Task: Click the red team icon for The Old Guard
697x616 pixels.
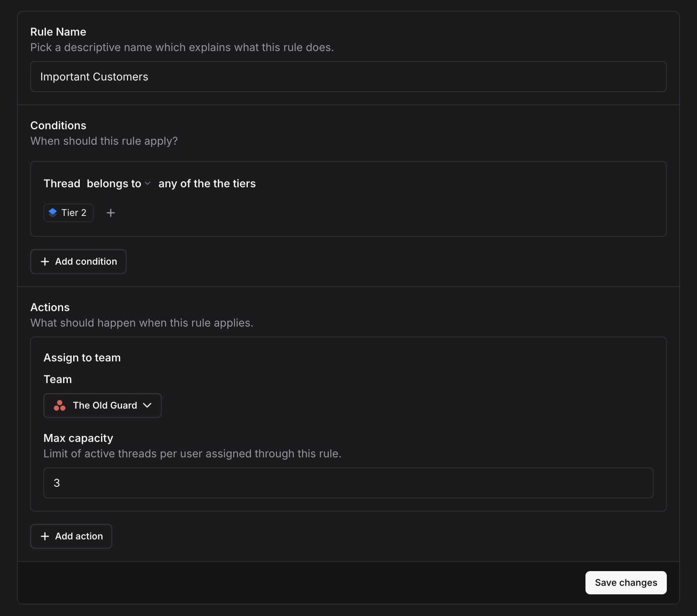Action: point(60,406)
